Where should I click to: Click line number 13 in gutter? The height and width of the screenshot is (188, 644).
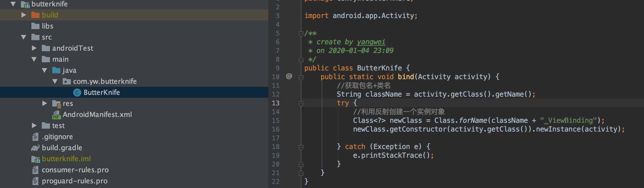[276, 103]
